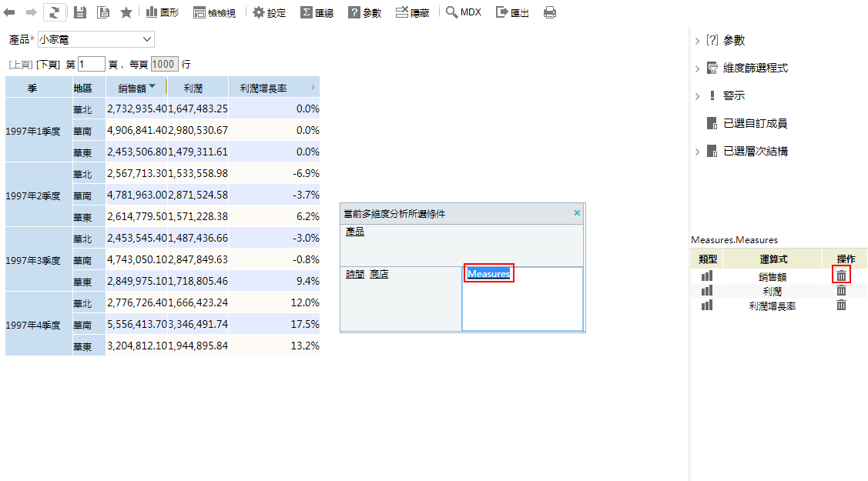The image size is (868, 481).
Task: Click the page number input field
Action: pos(91,65)
